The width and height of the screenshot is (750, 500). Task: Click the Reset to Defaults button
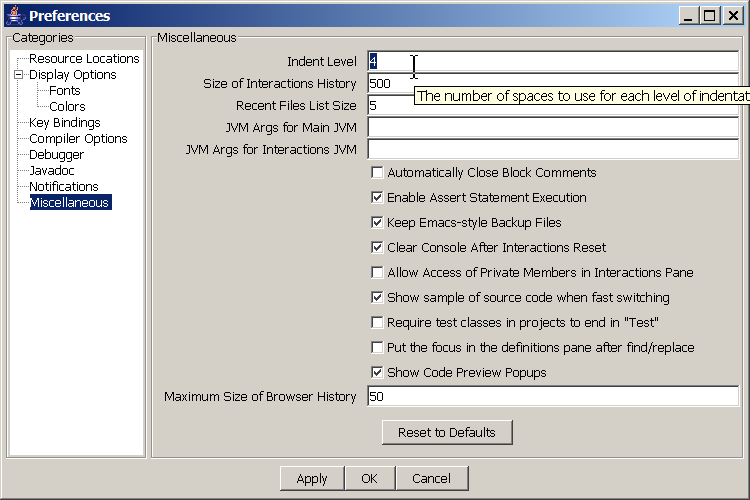447,432
